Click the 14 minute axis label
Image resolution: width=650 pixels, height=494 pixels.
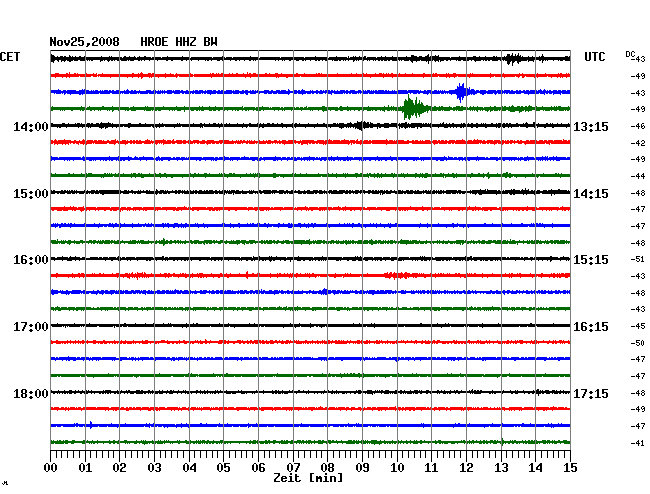point(536,468)
